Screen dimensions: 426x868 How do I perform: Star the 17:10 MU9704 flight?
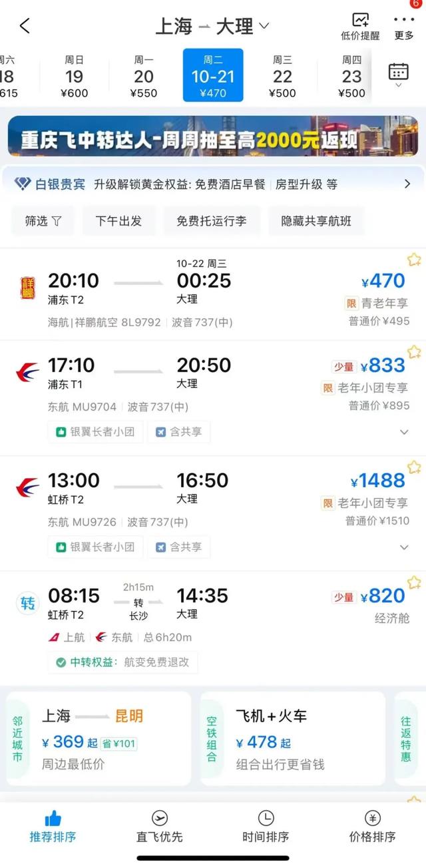[x=414, y=352]
